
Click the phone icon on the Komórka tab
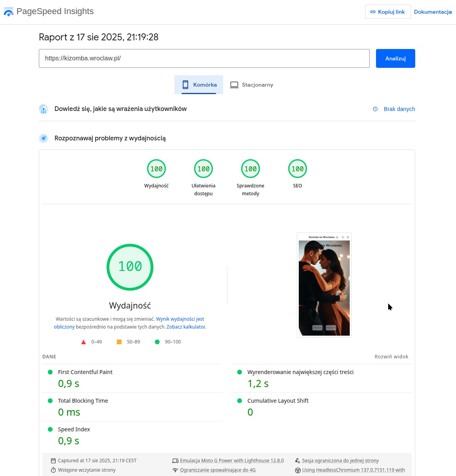[x=184, y=84]
